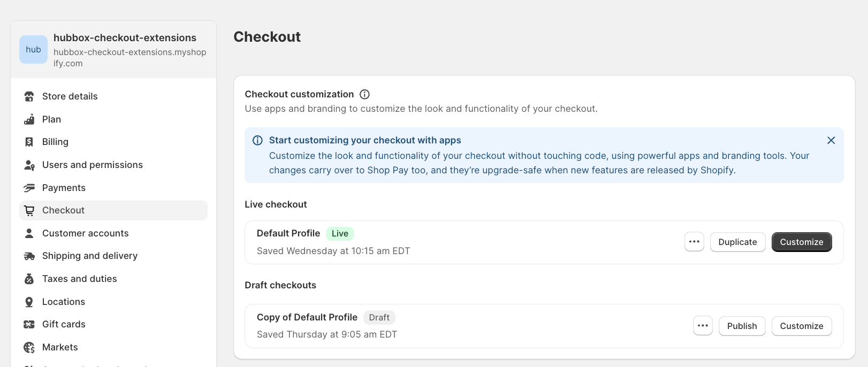Click the Shipping and delivery truck icon
Image resolution: width=868 pixels, height=367 pixels.
(29, 256)
